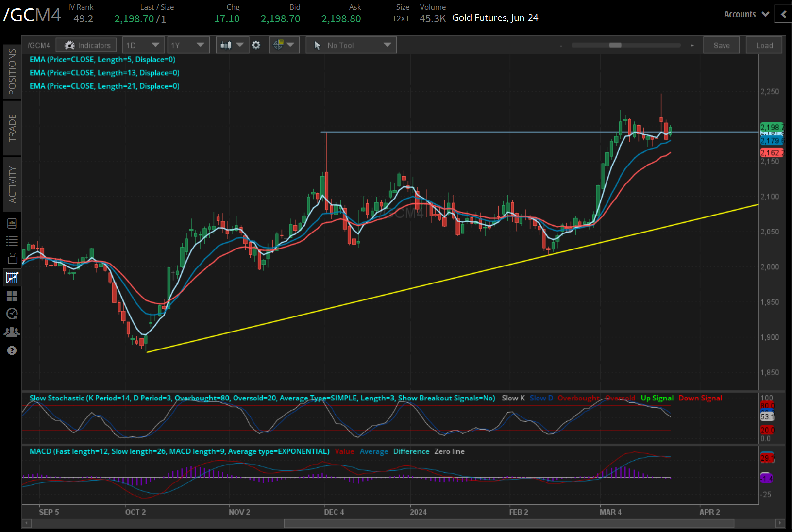Open chart settings with the gear icon

[256, 45]
